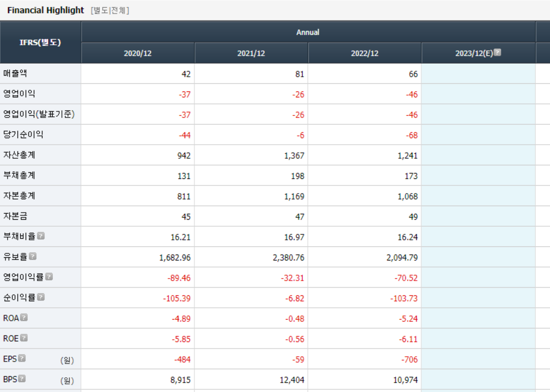Viewport: 550px width, 392px height.
Task: Click BPS value 12,404
Action: point(292,379)
